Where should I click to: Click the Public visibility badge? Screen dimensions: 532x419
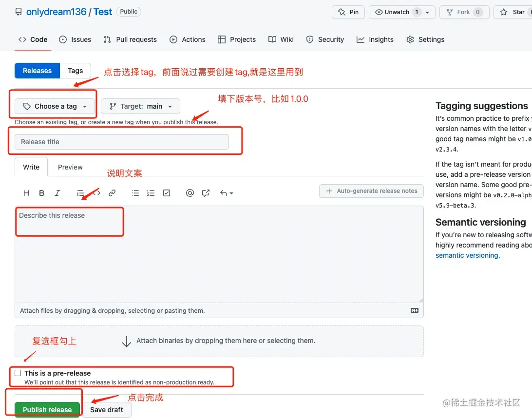[129, 12]
